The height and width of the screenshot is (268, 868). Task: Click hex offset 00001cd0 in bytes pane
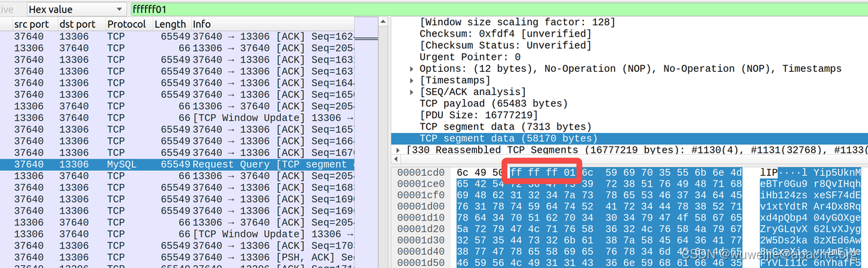click(420, 173)
